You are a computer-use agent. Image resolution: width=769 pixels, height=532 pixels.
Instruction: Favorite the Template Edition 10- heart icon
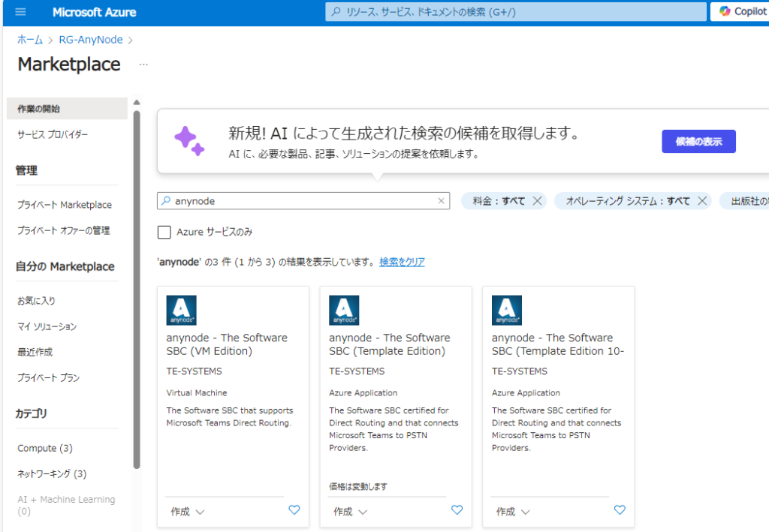click(x=620, y=510)
